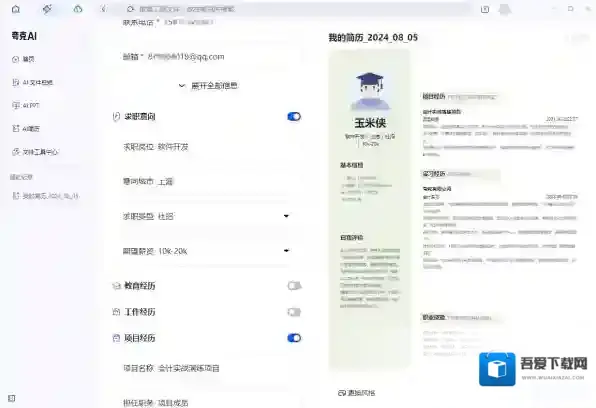Edit the 求职岗位 field showing 软件开发
Screen dimensions: 596x408
click(x=205, y=147)
